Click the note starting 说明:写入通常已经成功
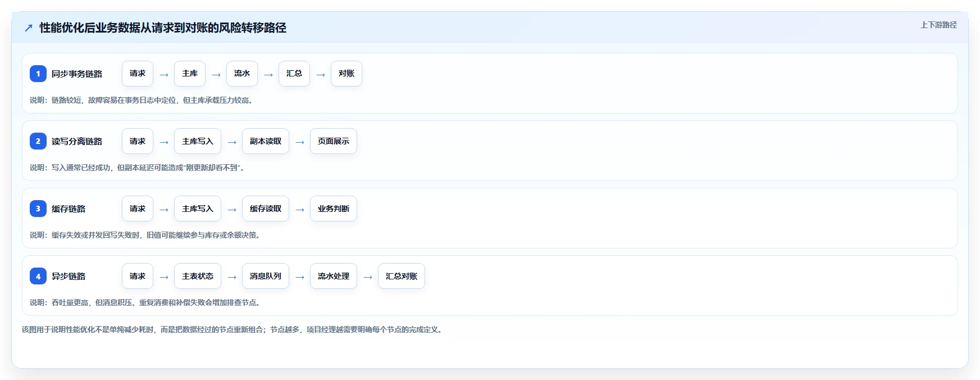980x380 pixels. (x=138, y=168)
